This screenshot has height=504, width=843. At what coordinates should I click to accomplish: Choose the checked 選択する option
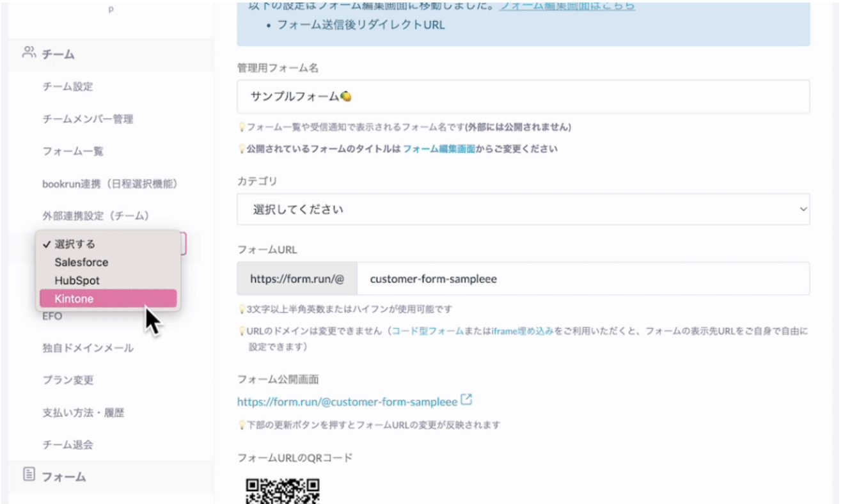point(77,244)
